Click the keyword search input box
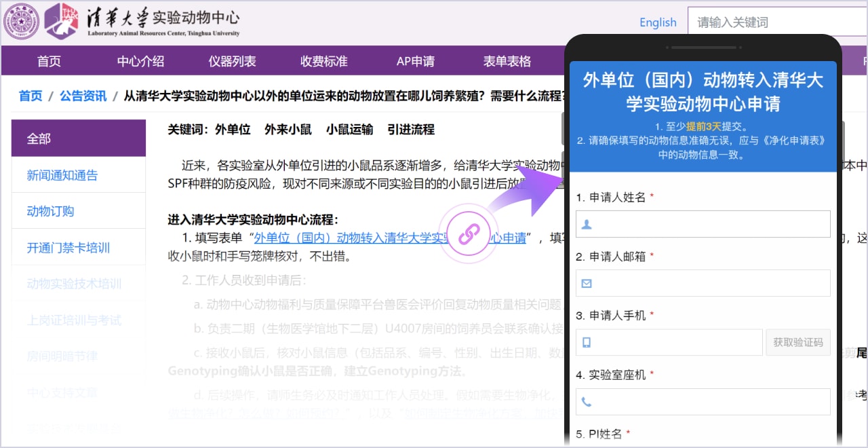The width and height of the screenshot is (868, 448). (773, 22)
